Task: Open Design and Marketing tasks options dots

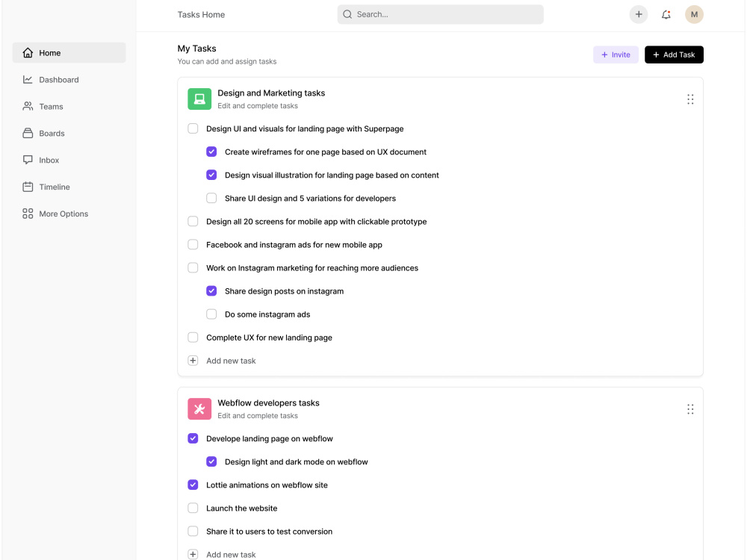Action: (690, 99)
